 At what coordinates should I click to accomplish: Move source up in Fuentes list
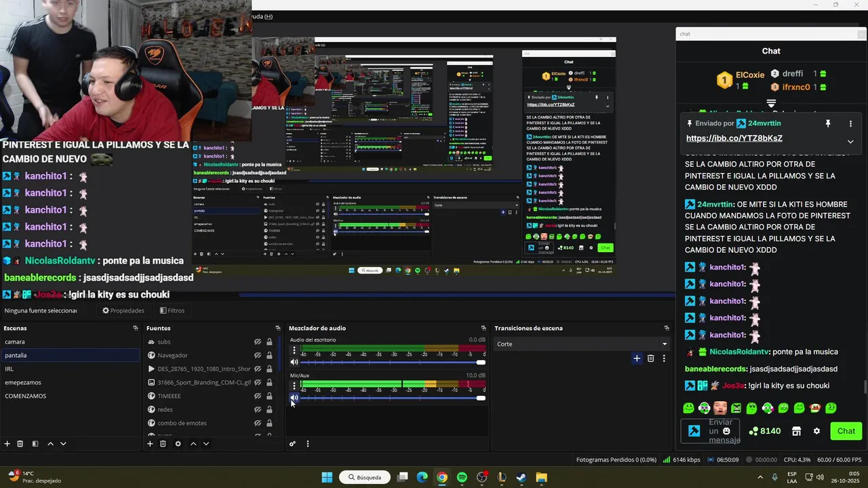pyautogui.click(x=193, y=444)
